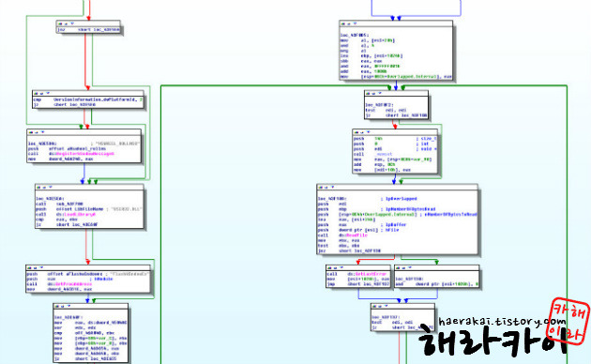Select the call ds:ReadFile instruction
Viewport: 591px width, 364px height.
pyautogui.click(x=342, y=235)
